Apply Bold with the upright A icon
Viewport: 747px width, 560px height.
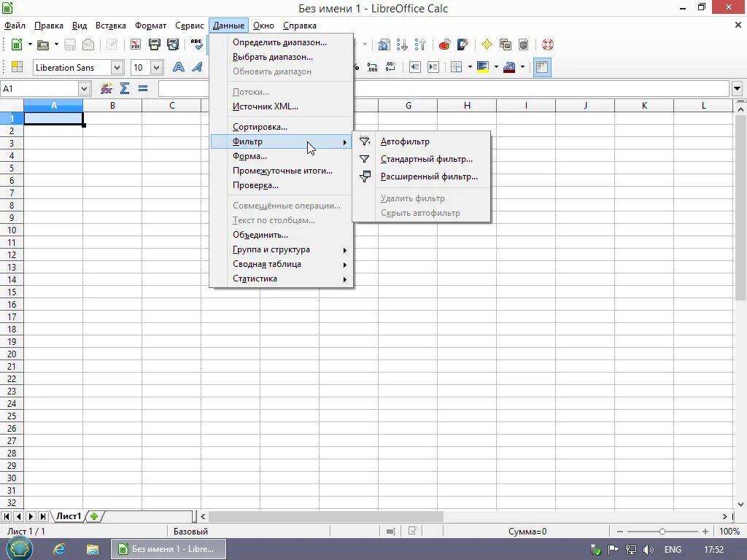click(179, 67)
